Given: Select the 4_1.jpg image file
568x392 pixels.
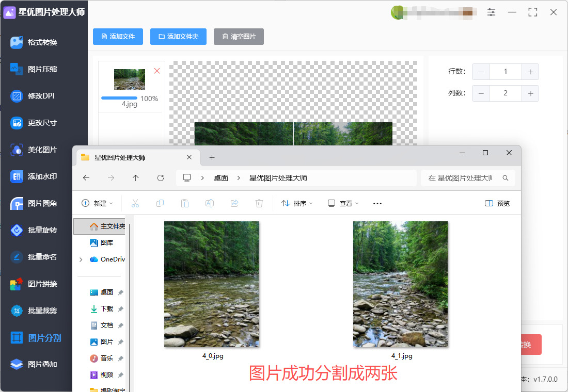Looking at the screenshot, I should pyautogui.click(x=401, y=290).
